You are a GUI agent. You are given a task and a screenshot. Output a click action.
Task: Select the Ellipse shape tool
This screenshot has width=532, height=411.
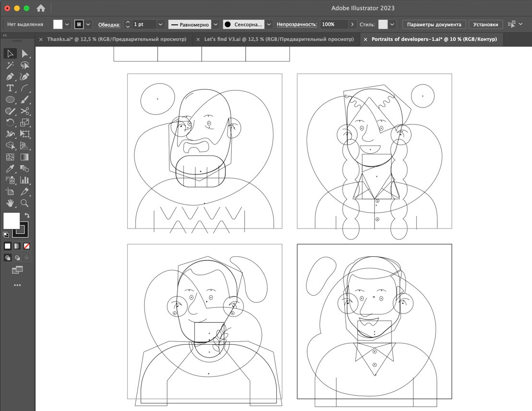[10, 100]
